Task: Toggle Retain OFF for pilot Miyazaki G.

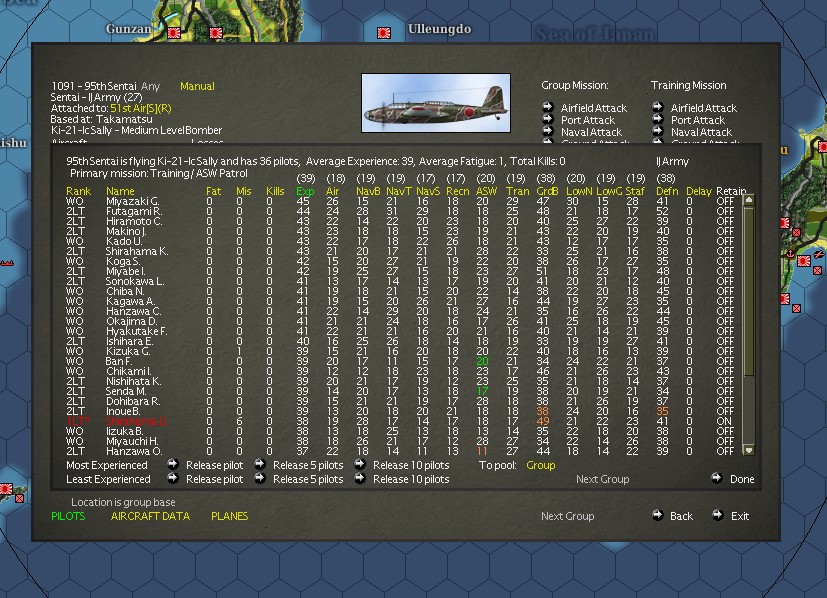Action: pyautogui.click(x=724, y=202)
